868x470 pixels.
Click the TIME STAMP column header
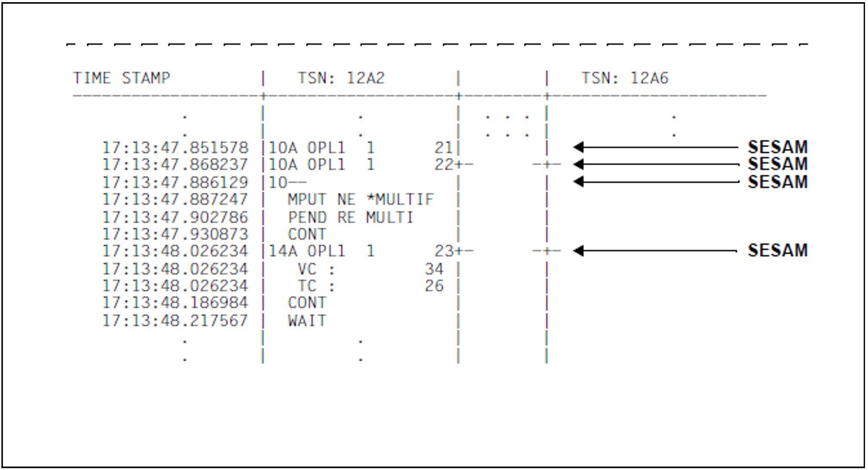pyautogui.click(x=121, y=78)
